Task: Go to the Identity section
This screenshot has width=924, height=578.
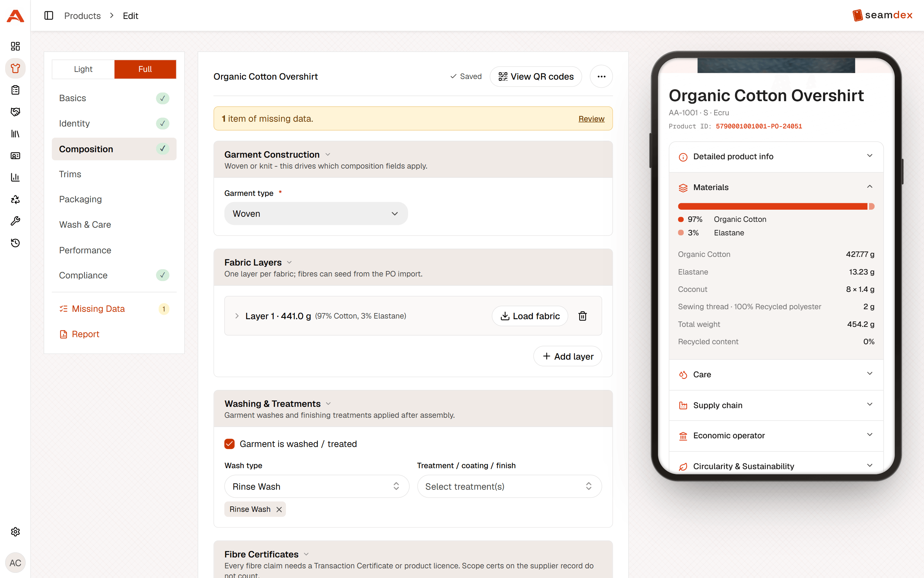Action: pos(114,124)
